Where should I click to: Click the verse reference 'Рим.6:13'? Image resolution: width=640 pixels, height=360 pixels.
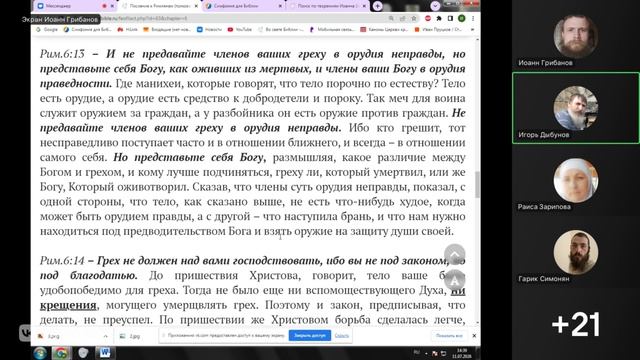(x=62, y=54)
